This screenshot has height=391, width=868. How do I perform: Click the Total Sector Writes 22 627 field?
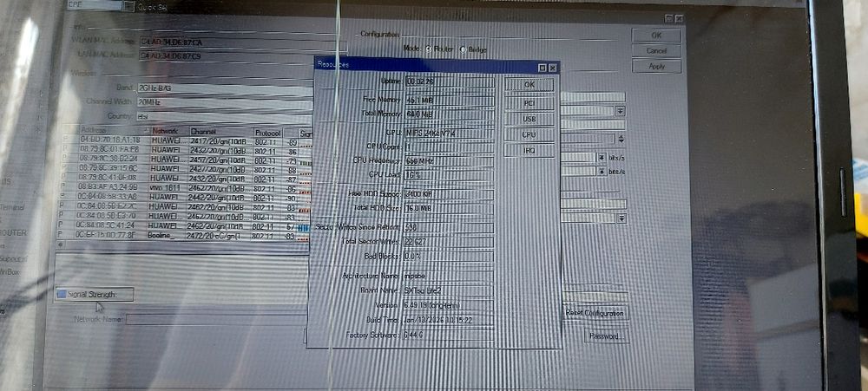pyautogui.click(x=449, y=242)
